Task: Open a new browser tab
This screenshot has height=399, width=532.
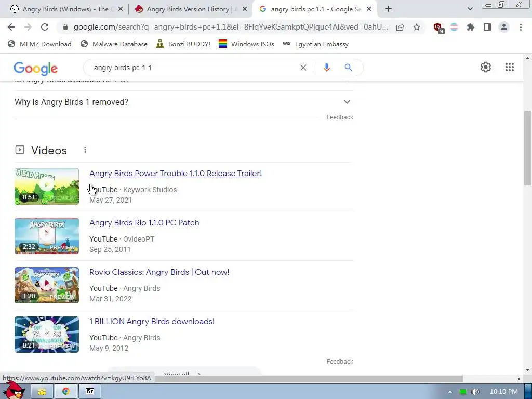Action: coord(389,9)
